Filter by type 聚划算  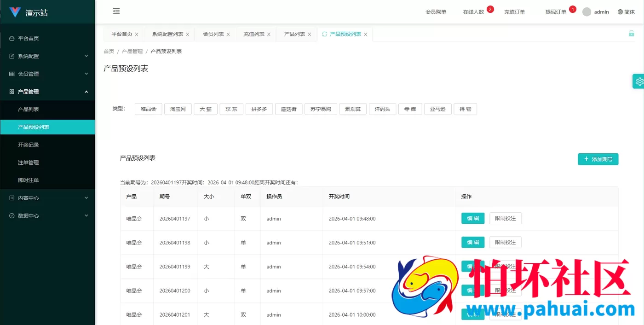(353, 109)
